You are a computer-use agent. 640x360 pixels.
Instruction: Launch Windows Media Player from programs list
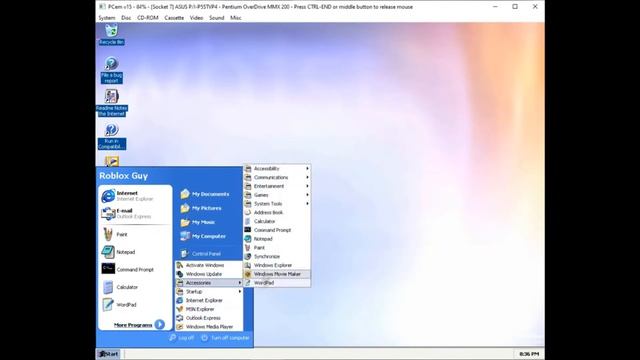tap(209, 327)
